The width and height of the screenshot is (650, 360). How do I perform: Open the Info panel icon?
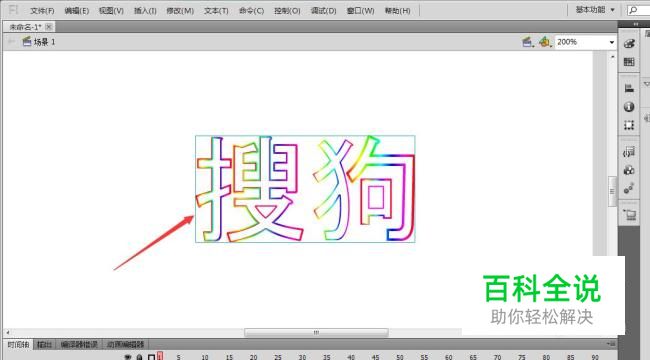(x=629, y=107)
